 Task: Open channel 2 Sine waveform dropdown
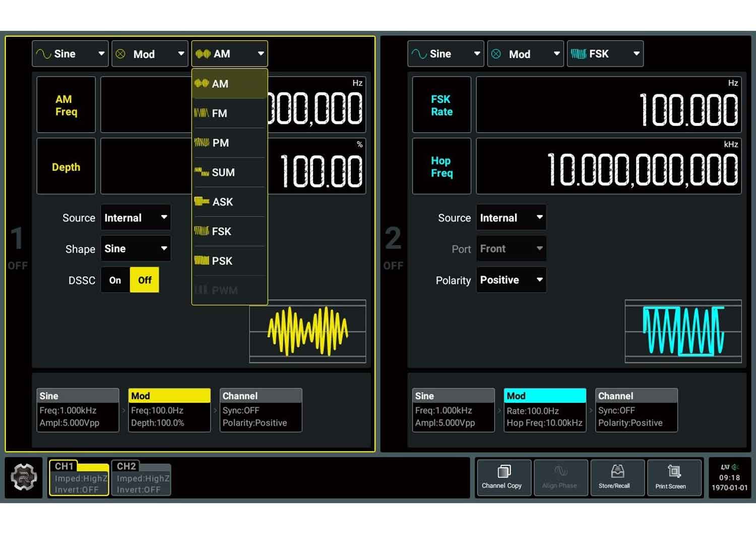446,54
